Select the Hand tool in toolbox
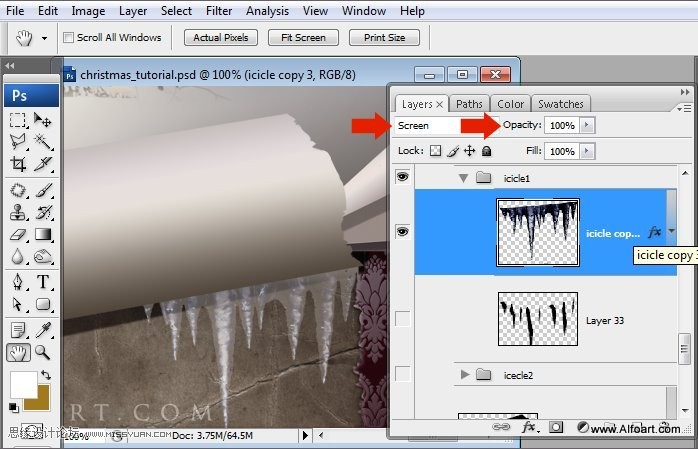The height and width of the screenshot is (449, 698). click(x=18, y=353)
